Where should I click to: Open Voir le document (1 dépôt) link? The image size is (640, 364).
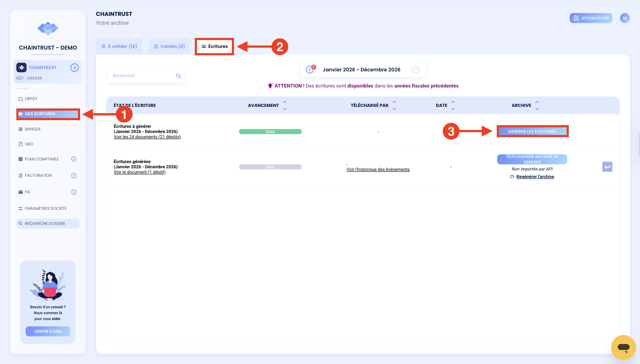(x=140, y=172)
